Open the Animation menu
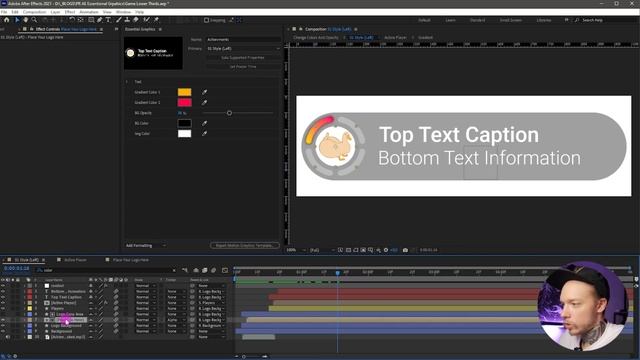This screenshot has width=640, height=360. click(89, 12)
